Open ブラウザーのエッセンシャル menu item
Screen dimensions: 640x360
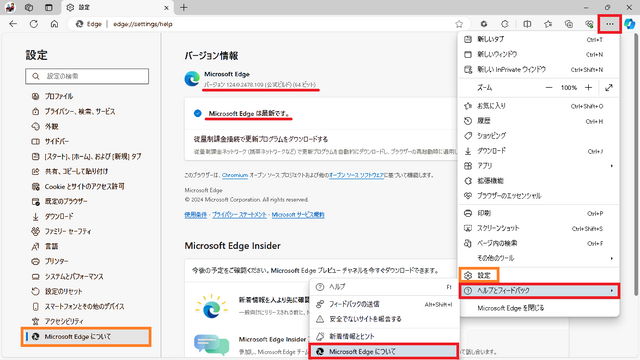pos(539,196)
